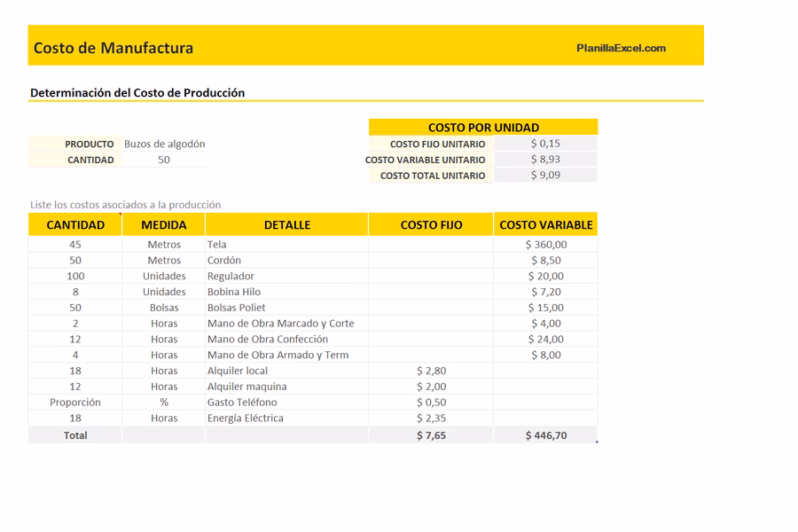Click the Confección cost $ 24,00
This screenshot has height=532, width=798.
[x=545, y=339]
